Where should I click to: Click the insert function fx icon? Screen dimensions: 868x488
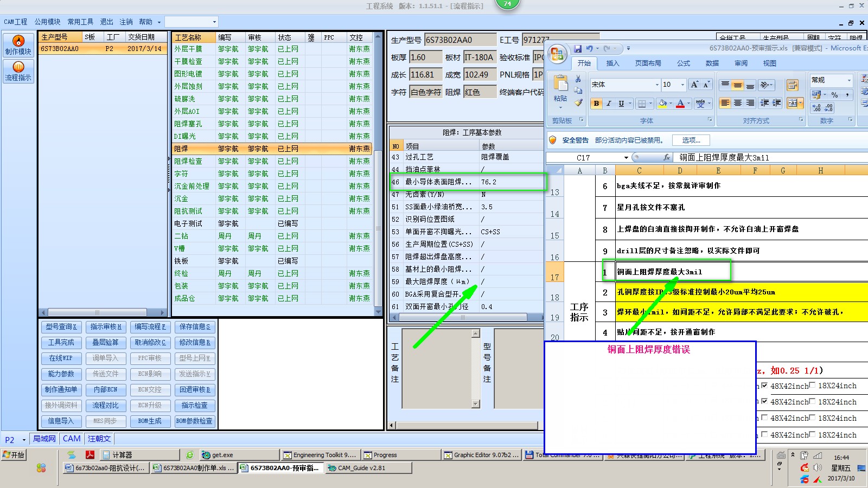click(667, 157)
